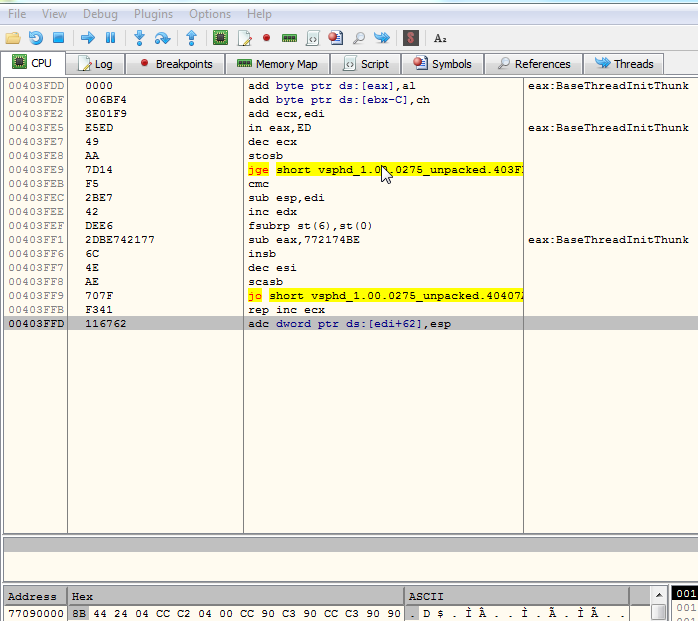Viewport: 698px width, 621px height.
Task: Show the Threads tab
Action: click(x=624, y=64)
